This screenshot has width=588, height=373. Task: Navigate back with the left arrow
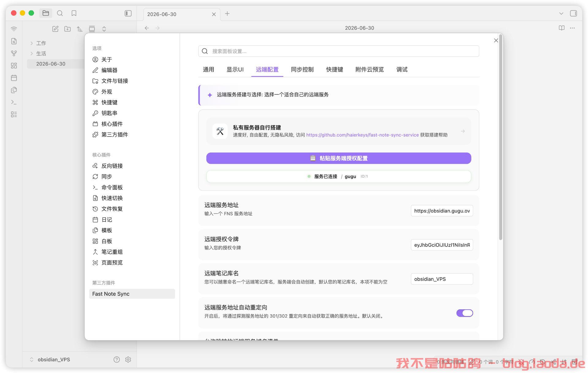point(147,28)
